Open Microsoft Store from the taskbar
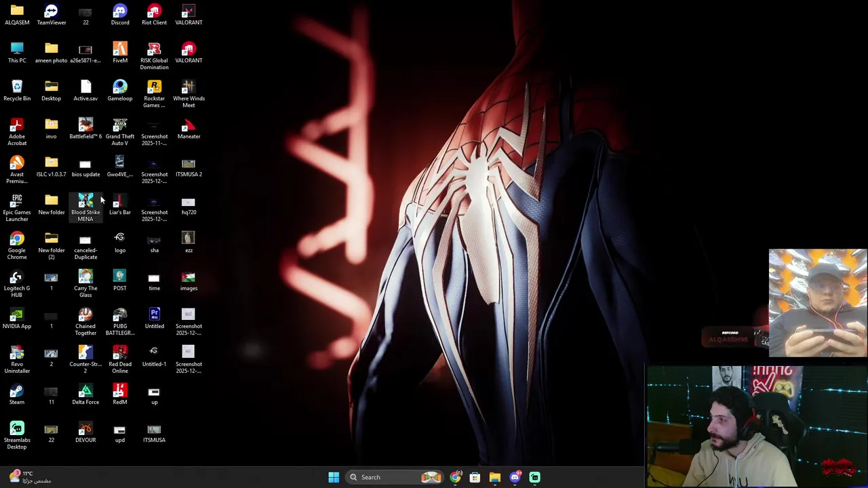This screenshot has height=488, width=868. (x=475, y=477)
